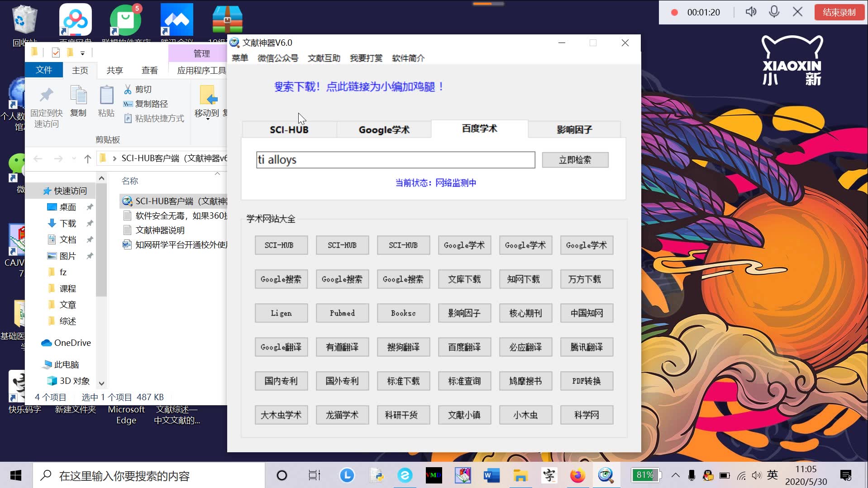Screen dimensions: 868x488
Task: Open the 菜单 menu in 文献神器
Action: point(240,58)
